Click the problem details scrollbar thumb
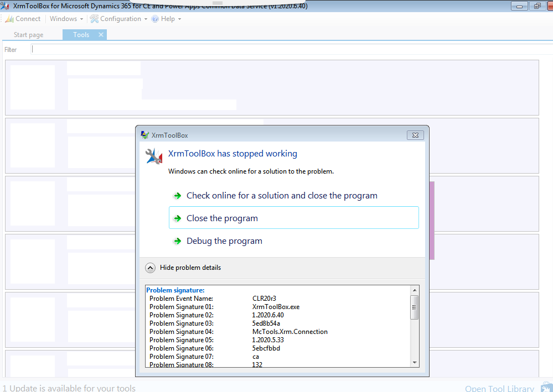Image resolution: width=553 pixels, height=392 pixels. point(415,307)
